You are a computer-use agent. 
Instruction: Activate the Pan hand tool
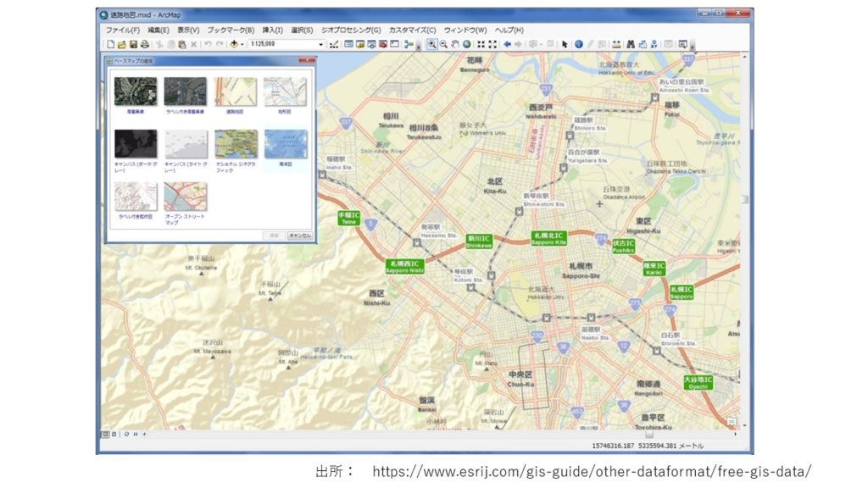455,44
